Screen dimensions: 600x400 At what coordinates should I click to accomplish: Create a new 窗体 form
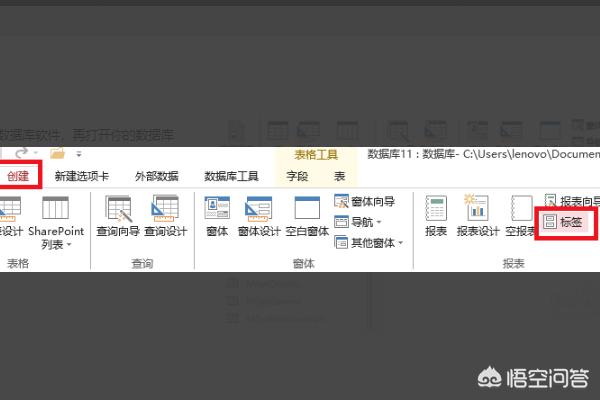216,217
